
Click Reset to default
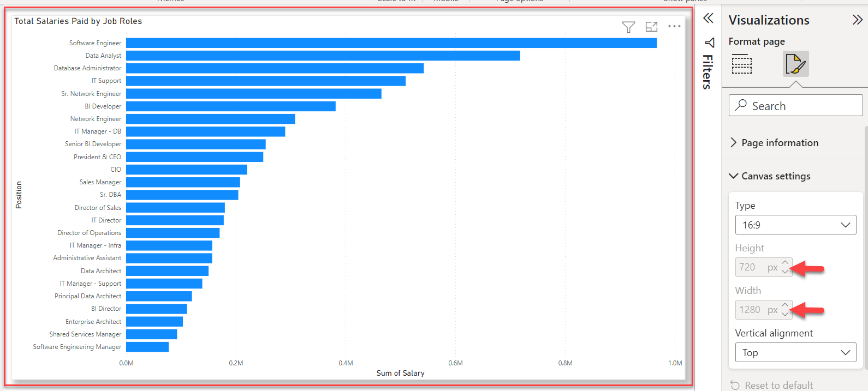pos(771,385)
